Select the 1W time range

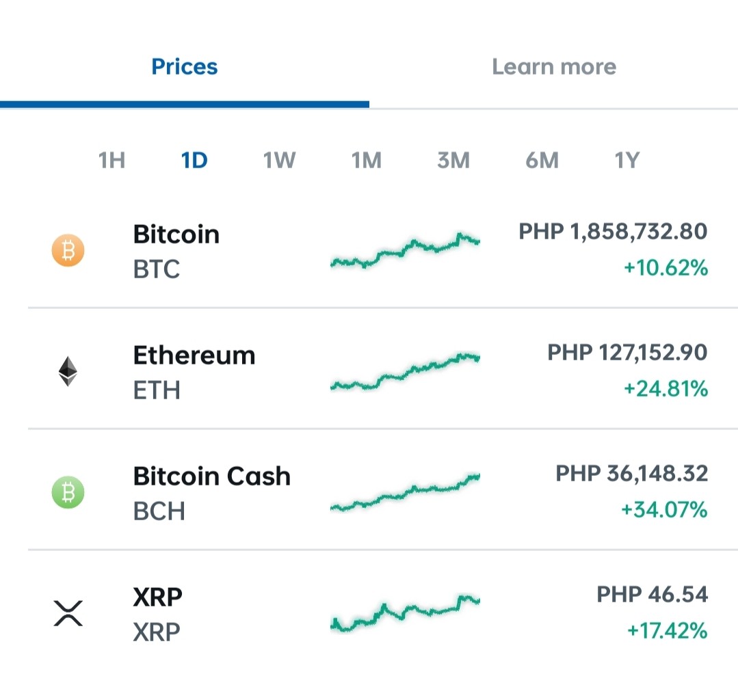pyautogui.click(x=279, y=161)
